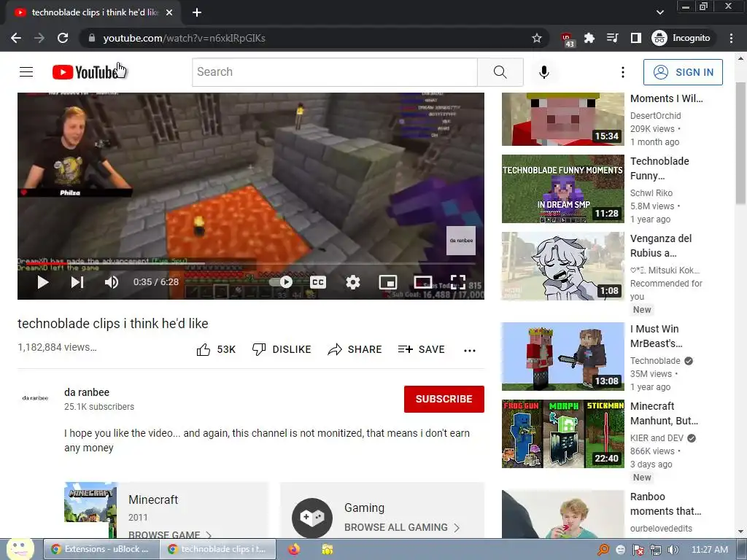Screen dimensions: 747x560
Task: Click the Incognito profile button
Action: pos(681,38)
